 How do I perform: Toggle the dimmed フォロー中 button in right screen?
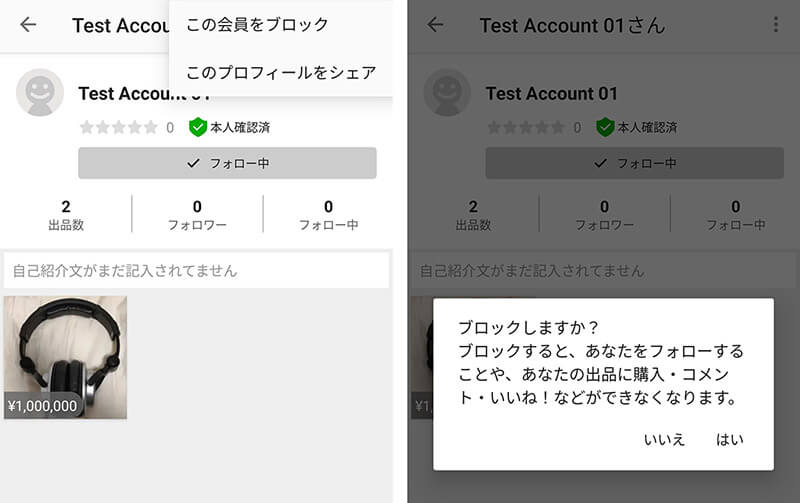[x=634, y=163]
